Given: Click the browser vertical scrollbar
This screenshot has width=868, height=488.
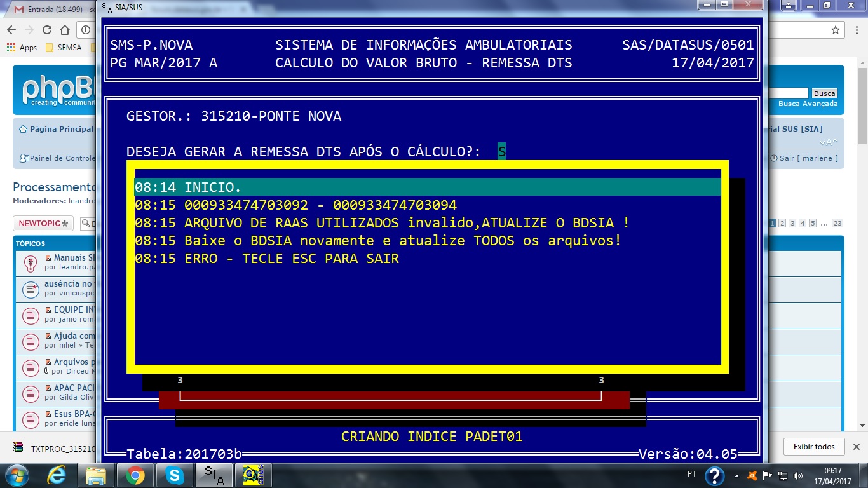Looking at the screenshot, I should point(862,254).
